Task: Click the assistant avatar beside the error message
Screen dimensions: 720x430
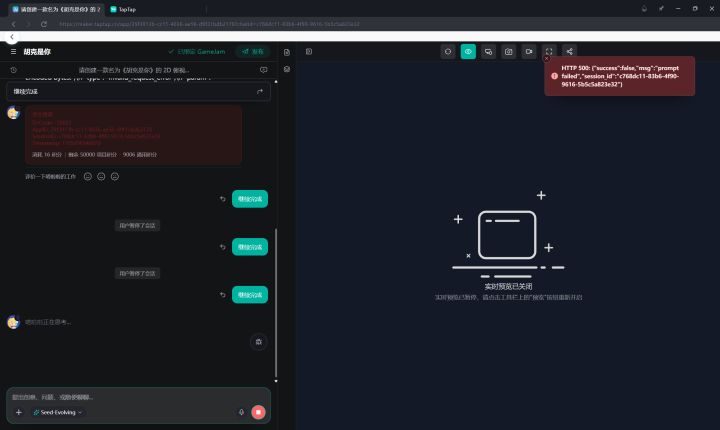Action: coord(13,113)
